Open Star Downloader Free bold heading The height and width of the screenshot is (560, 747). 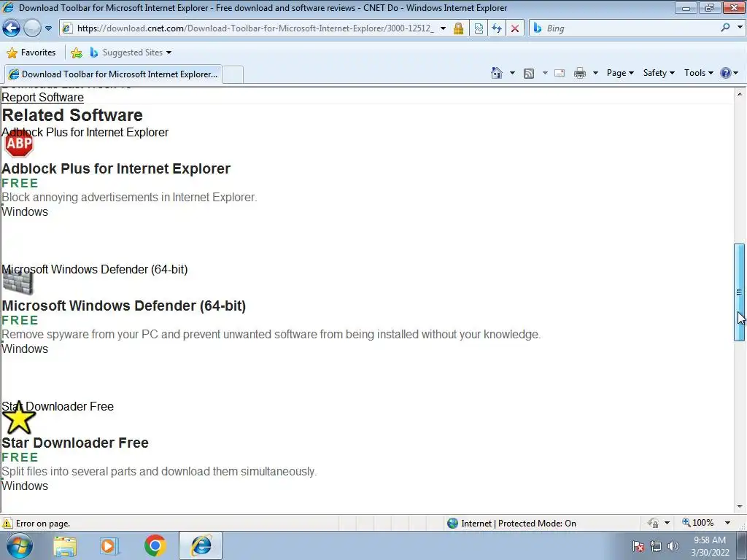click(x=75, y=443)
